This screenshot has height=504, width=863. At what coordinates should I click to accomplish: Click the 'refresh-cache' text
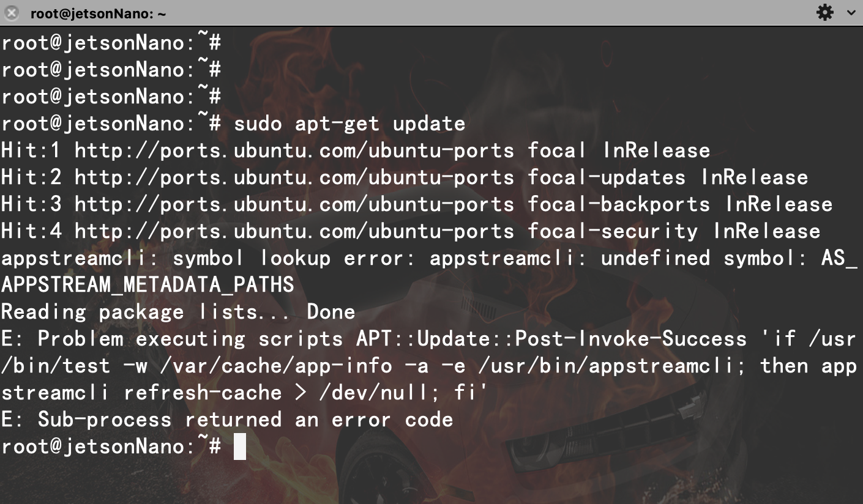click(203, 393)
